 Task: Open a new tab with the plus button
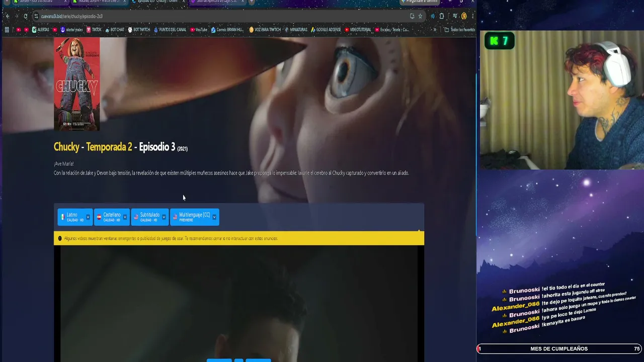point(252,2)
